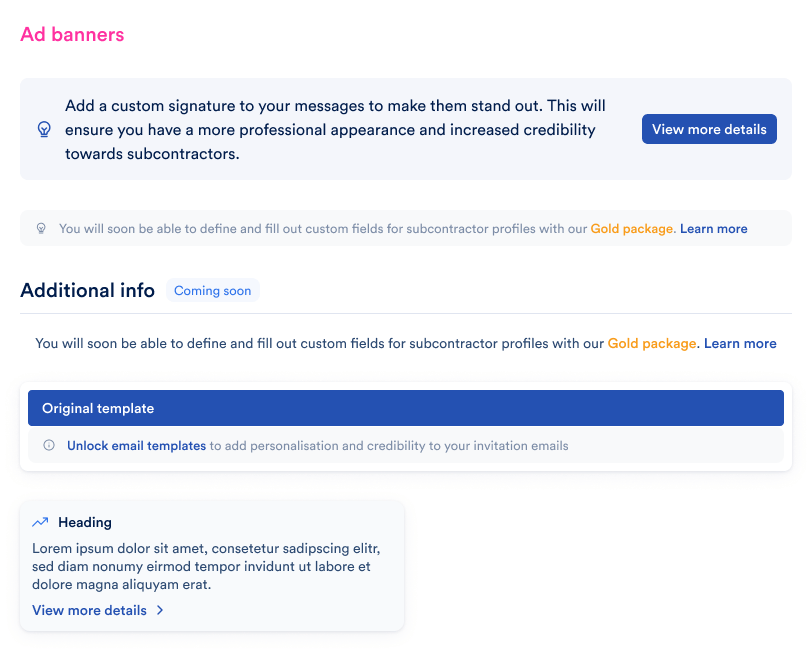
Task: Open the Gold package link under Additional info
Action: [x=651, y=343]
